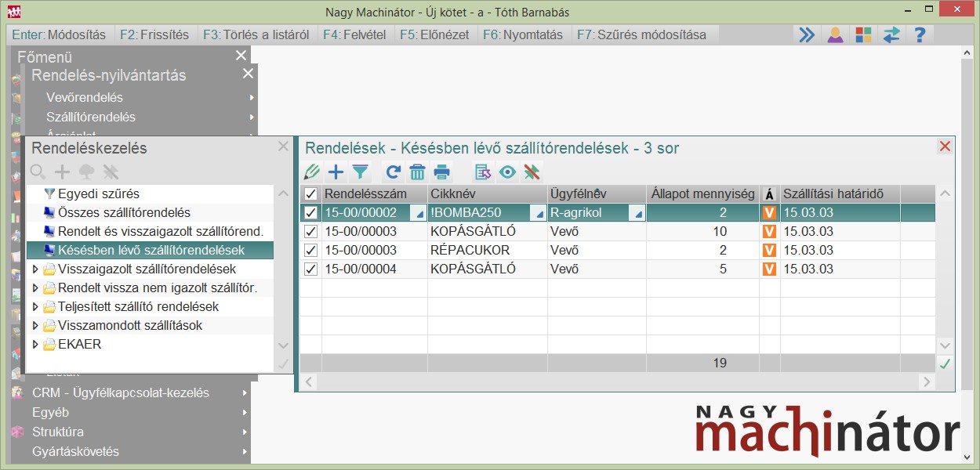Sort by Állapot mennyiség column header

[703, 194]
